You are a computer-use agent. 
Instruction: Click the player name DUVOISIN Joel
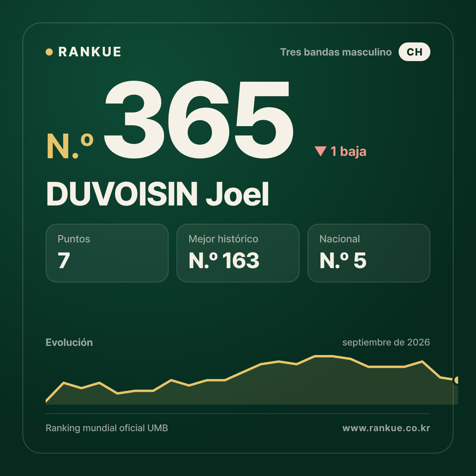[158, 194]
